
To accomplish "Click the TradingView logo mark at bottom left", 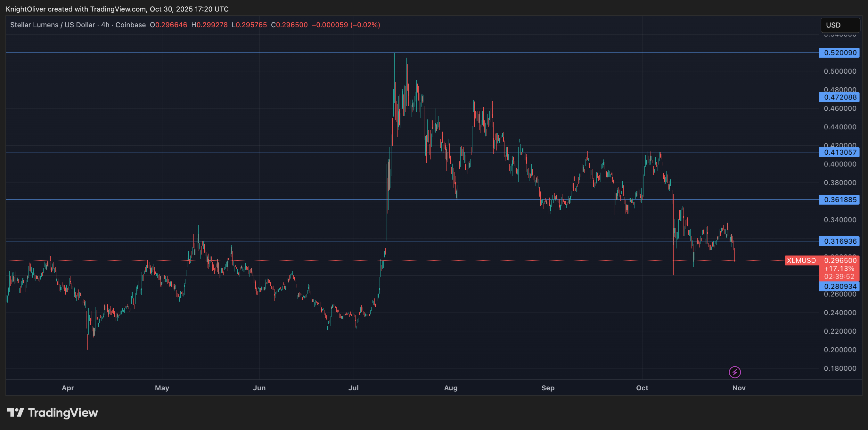I will click(15, 412).
